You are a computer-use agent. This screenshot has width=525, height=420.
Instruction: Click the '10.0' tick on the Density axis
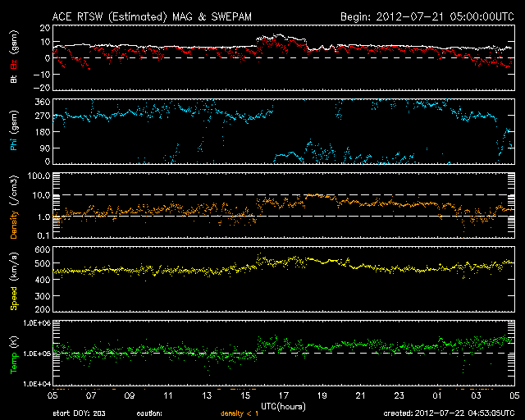click(x=41, y=195)
